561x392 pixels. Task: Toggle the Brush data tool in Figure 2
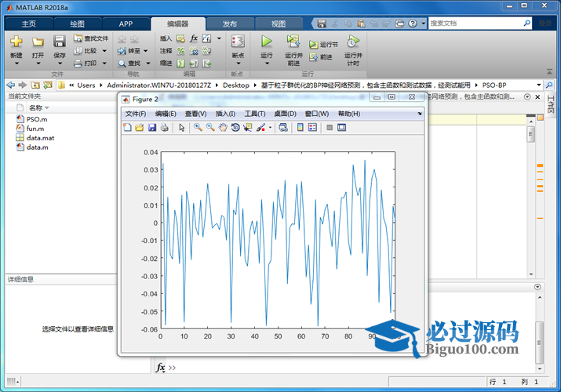pos(260,128)
